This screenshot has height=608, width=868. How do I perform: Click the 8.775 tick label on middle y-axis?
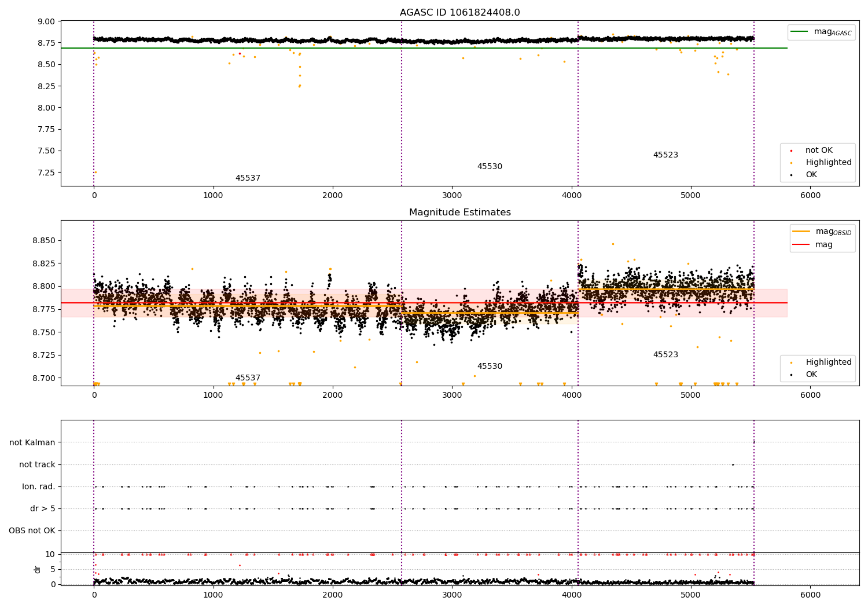coord(43,309)
